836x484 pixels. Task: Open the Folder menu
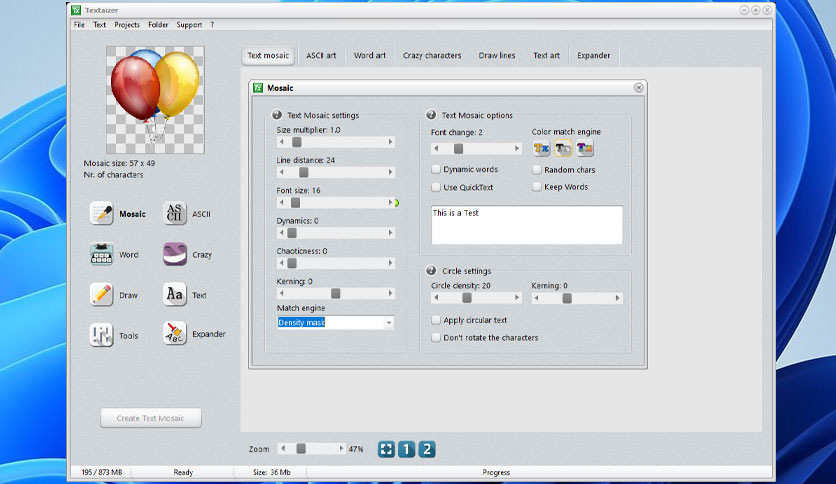tap(158, 25)
